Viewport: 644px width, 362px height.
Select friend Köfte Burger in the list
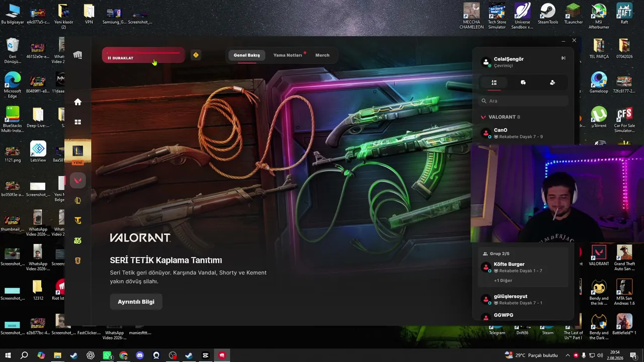523,267
